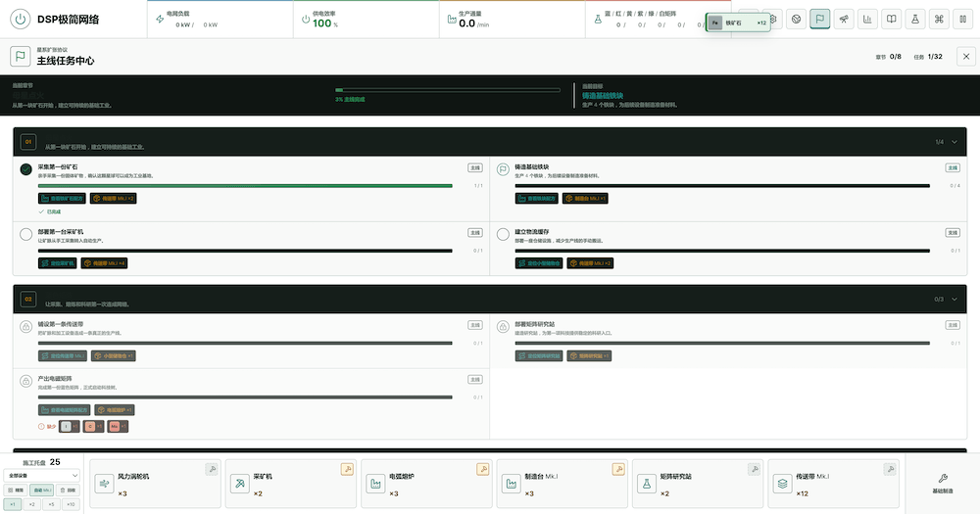Image resolution: width=980 pixels, height=514 pixels.
Task: Collapse chapter 01 with its chevron
Action: 955,142
